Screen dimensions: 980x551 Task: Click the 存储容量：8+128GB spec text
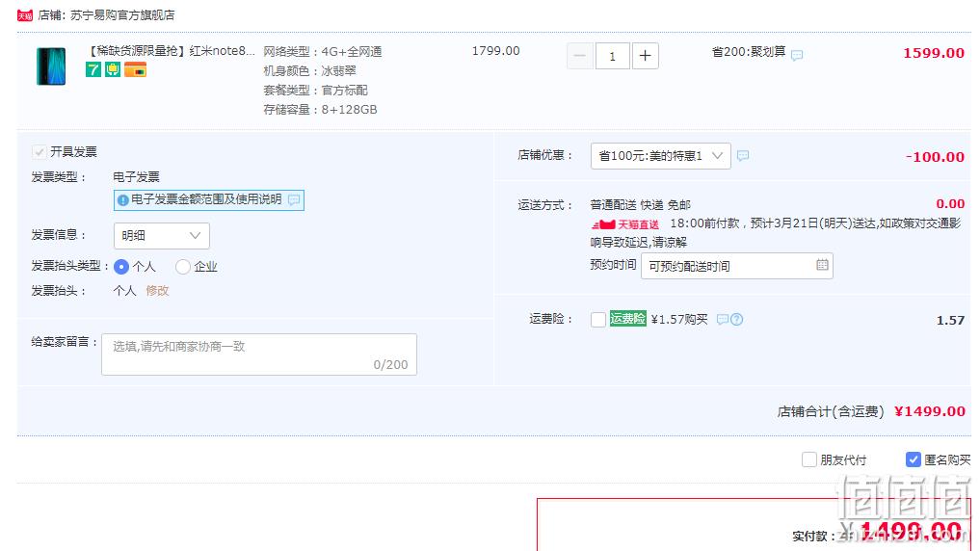click(320, 109)
